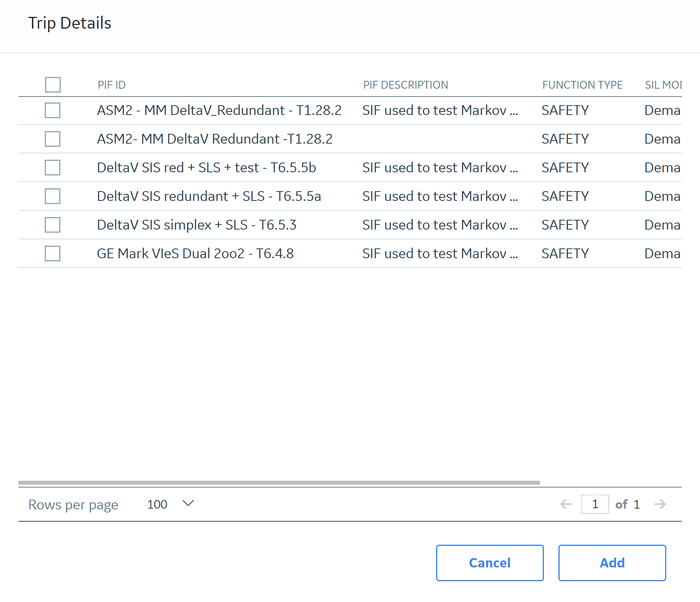
Task: Click the page number input field
Action: coord(595,504)
